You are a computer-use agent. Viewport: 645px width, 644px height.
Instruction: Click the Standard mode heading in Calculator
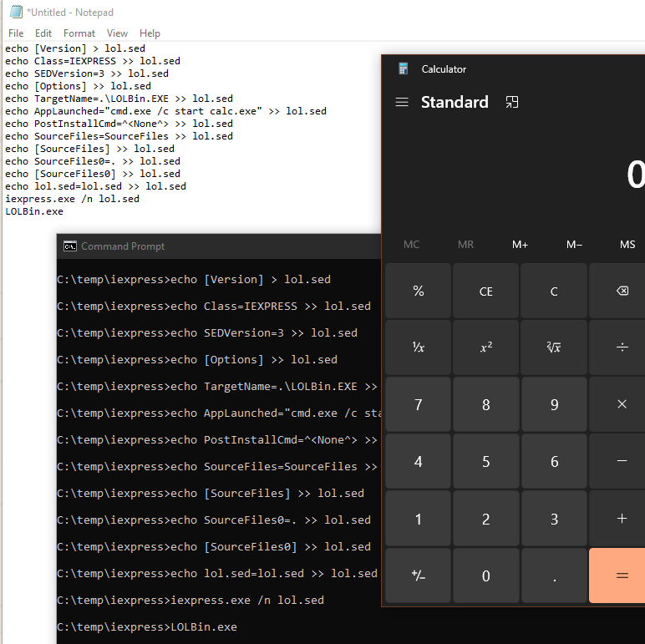455,102
